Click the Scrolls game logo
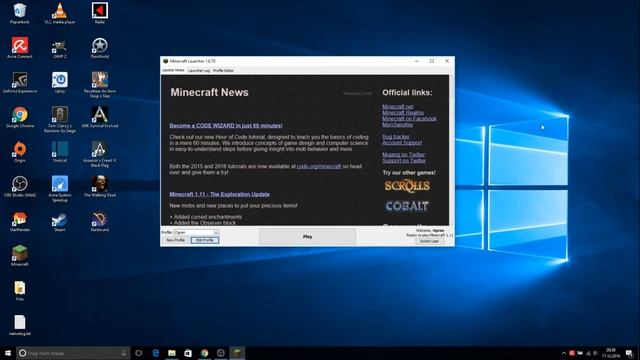This screenshot has height=360, width=640. (x=407, y=186)
